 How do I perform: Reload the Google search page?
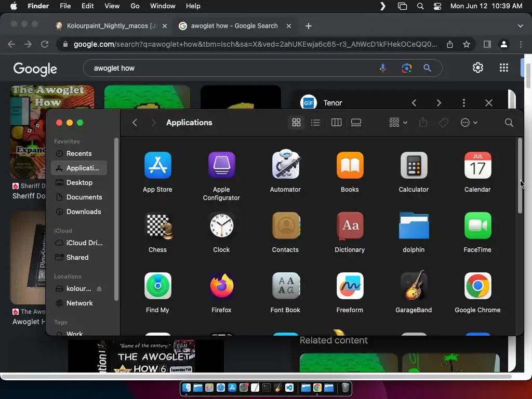coord(45,44)
